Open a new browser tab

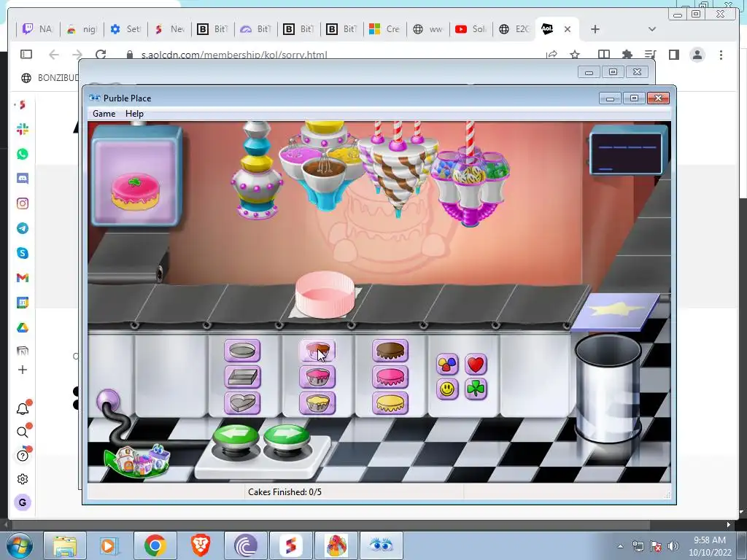(x=595, y=29)
